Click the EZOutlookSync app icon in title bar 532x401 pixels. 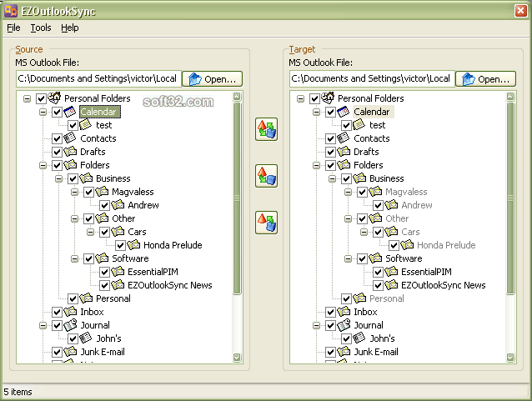pos(11,11)
